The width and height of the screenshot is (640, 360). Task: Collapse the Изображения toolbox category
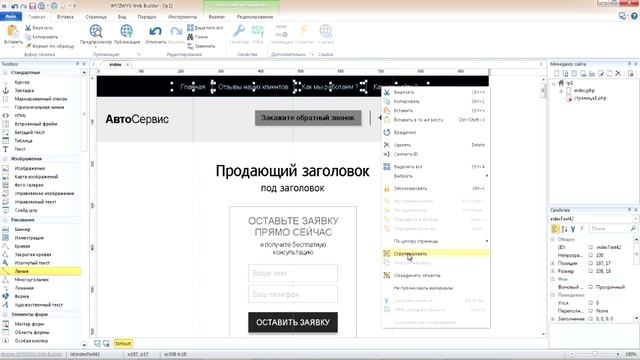point(5,159)
